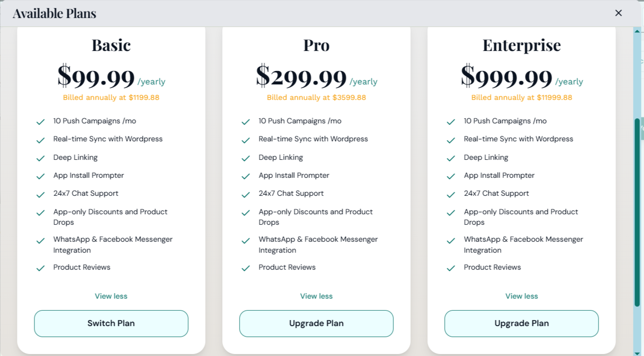The image size is (644, 356).
Task: Click checkmark beside Basic Deep Linking
Action: (x=40, y=158)
